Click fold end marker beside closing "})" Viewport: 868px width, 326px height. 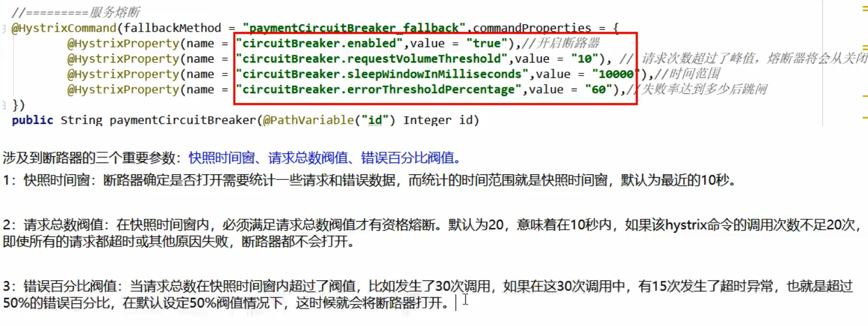(5, 104)
